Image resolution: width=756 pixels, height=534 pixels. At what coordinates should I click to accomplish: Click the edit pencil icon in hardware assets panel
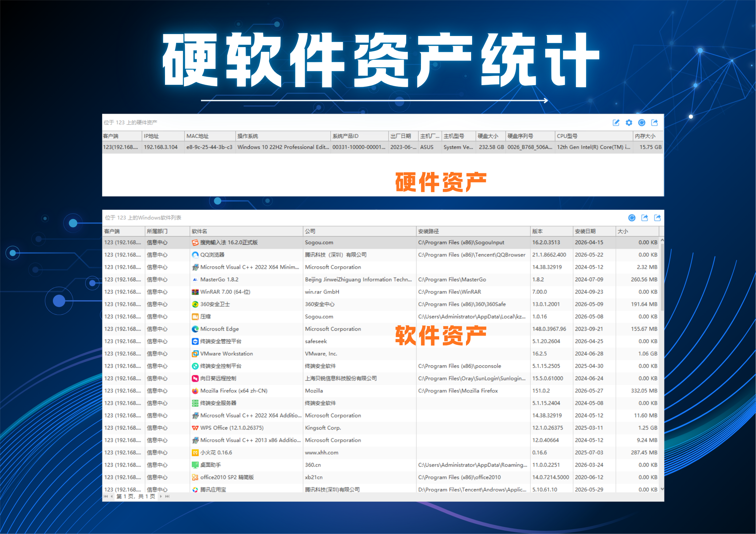(616, 122)
